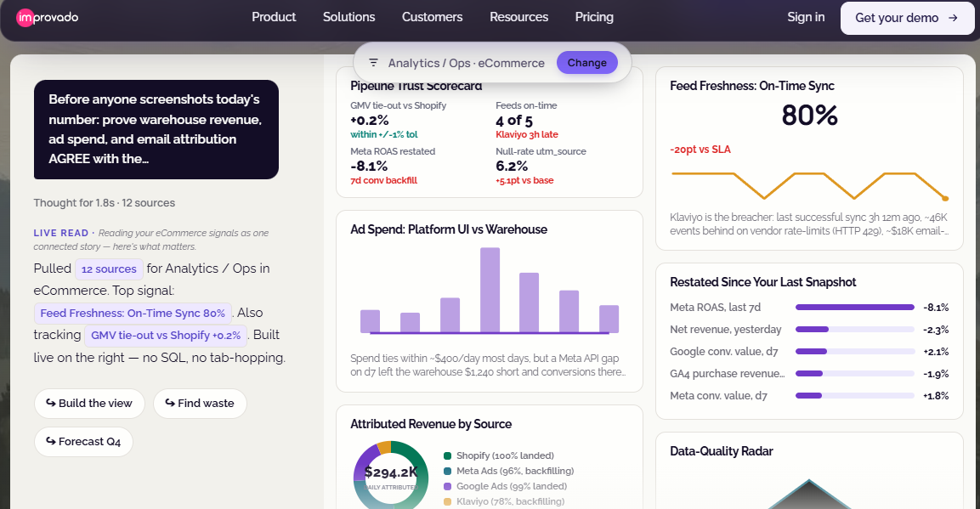Click the "+5.1pt vs base" note

pos(524,180)
